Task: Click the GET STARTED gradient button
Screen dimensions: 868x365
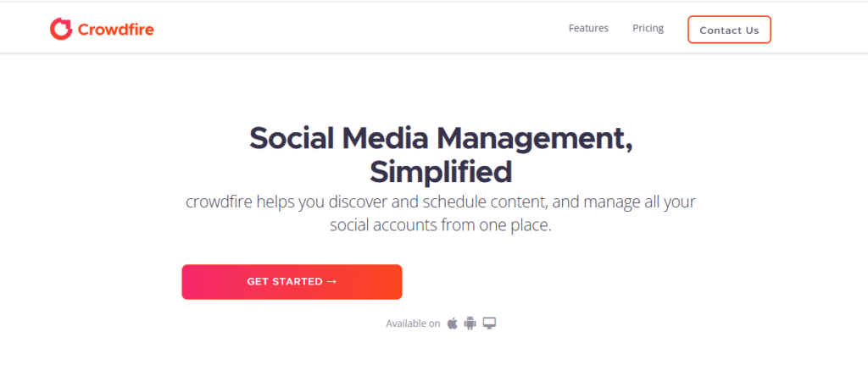Action: pyautogui.click(x=292, y=282)
